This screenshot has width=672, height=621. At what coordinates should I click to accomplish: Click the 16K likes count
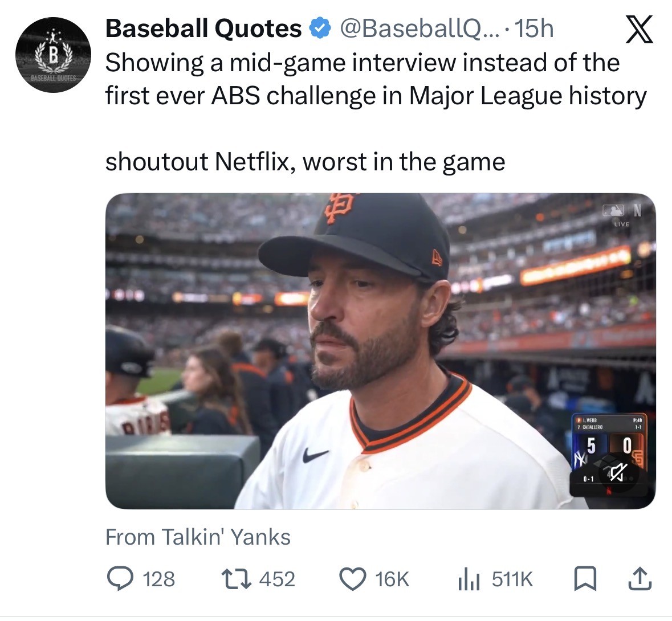[392, 579]
